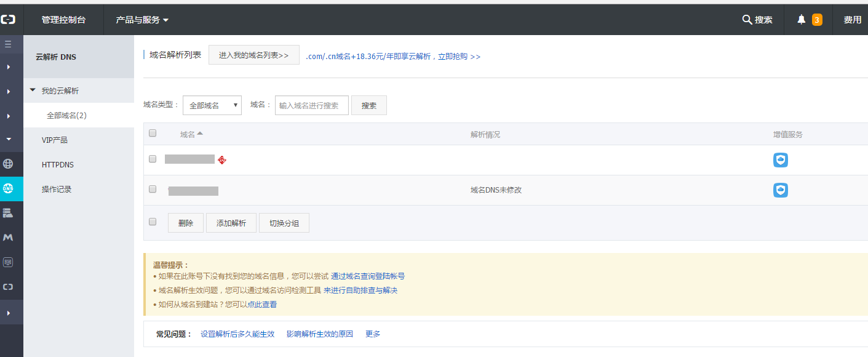Open the 全部域名 domain type dropdown
The width and height of the screenshot is (868, 357).
click(212, 105)
